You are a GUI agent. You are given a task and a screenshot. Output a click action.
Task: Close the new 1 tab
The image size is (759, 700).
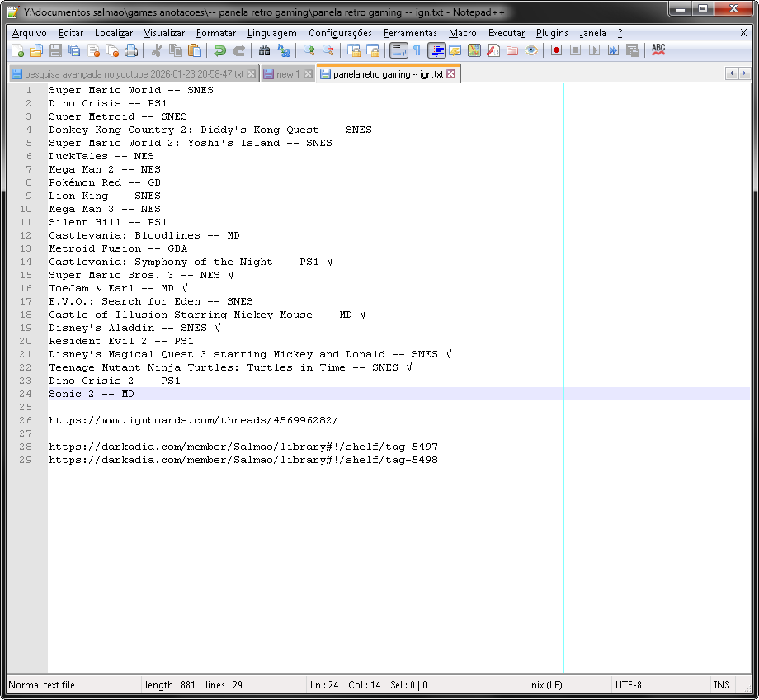(x=308, y=74)
